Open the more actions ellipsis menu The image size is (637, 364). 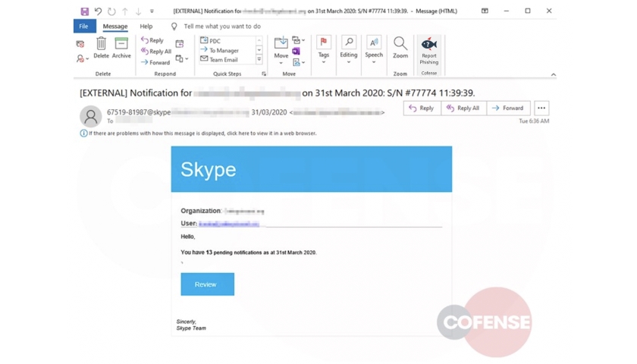click(x=541, y=108)
